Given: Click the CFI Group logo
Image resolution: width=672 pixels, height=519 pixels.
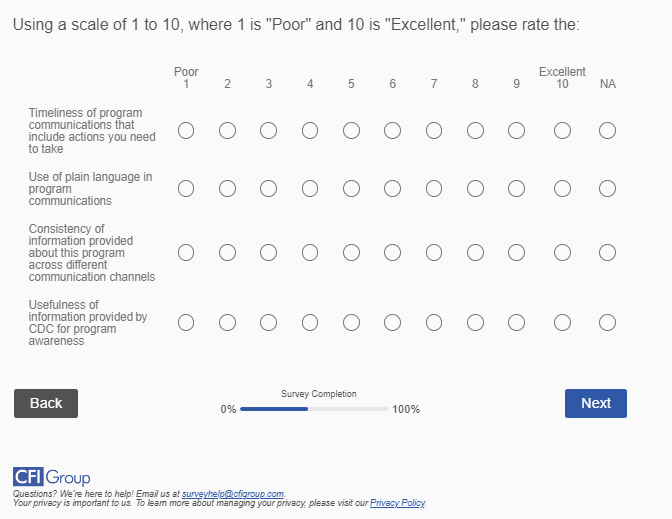Looking at the screenshot, I should pos(52,477).
